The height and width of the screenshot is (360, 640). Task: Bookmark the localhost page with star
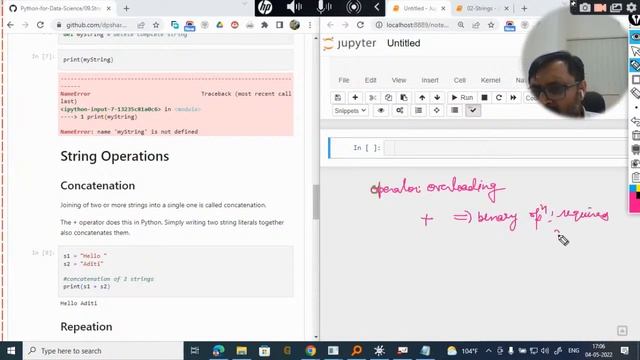tap(491, 25)
